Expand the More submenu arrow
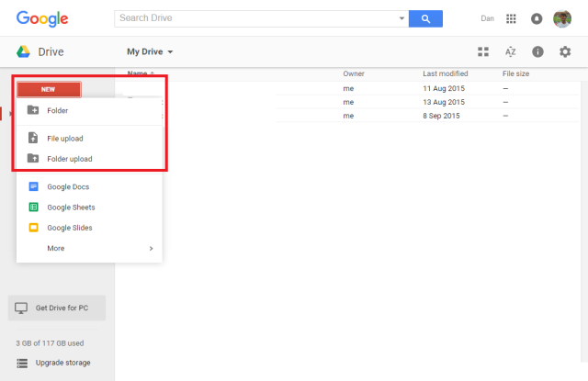This screenshot has height=381, width=588. point(151,249)
